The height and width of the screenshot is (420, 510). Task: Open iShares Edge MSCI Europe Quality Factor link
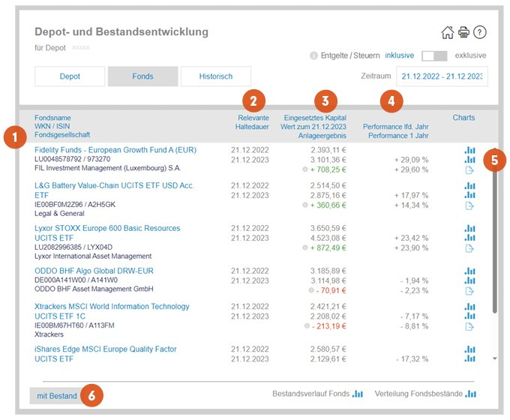click(106, 354)
